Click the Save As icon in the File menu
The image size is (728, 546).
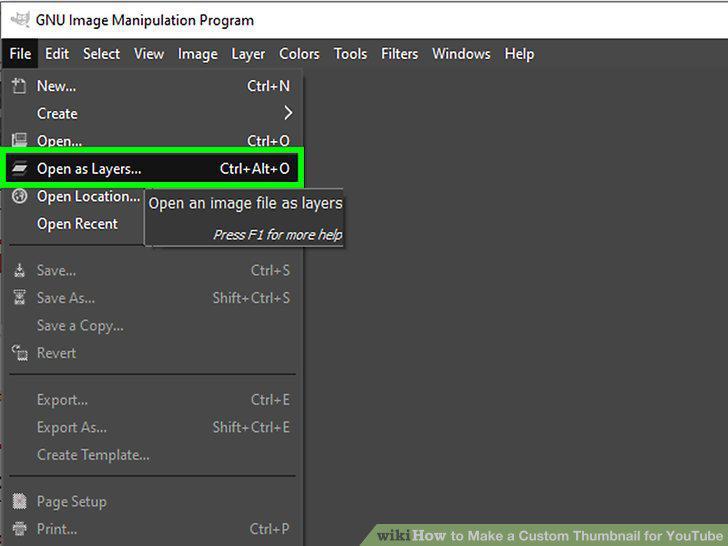[20, 297]
